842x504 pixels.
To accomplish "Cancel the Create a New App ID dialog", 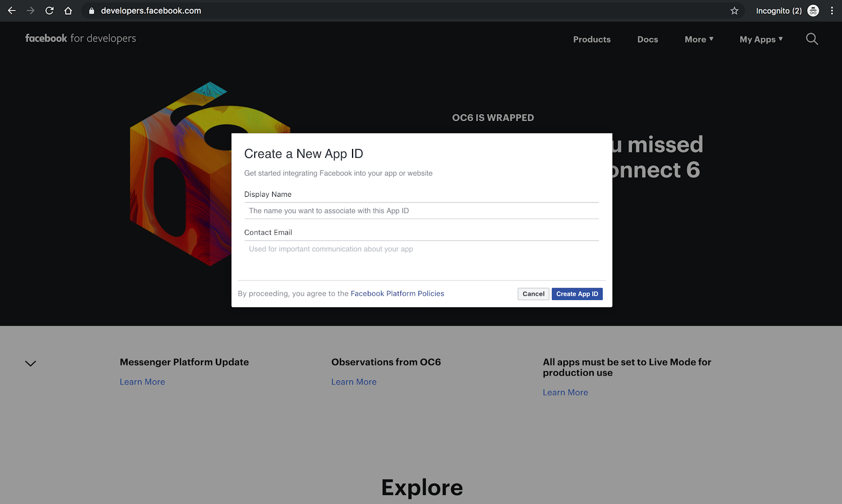I will tap(534, 294).
